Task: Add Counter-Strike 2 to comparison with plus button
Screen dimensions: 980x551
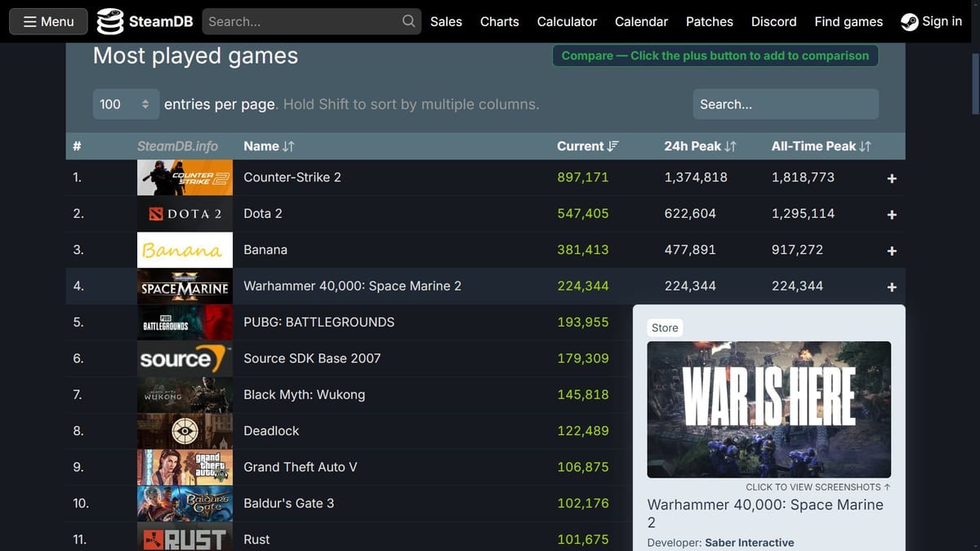Action: click(892, 178)
